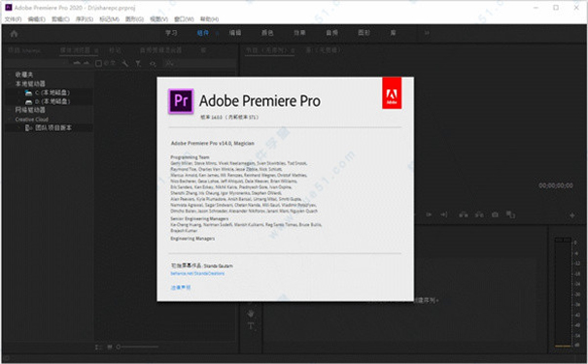Viewport: 588px width, 364px height.
Task: Select the Type tool in tools panel
Action: (251, 325)
